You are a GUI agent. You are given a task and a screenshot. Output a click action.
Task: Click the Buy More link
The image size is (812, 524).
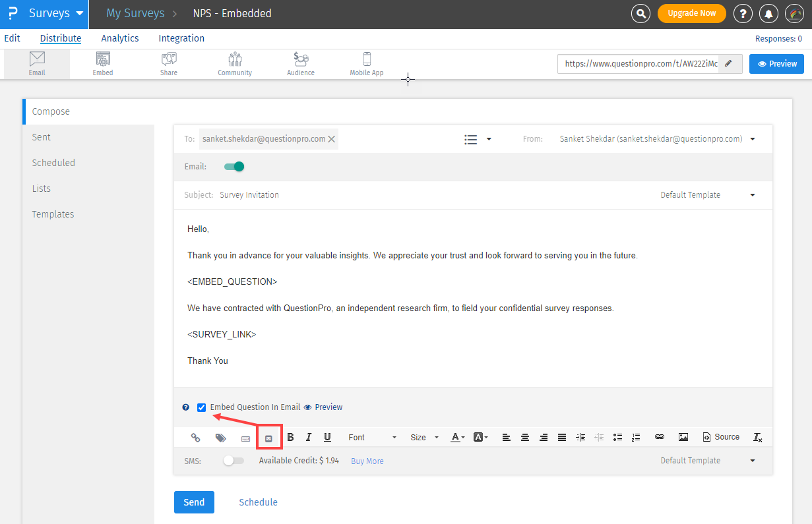(367, 461)
